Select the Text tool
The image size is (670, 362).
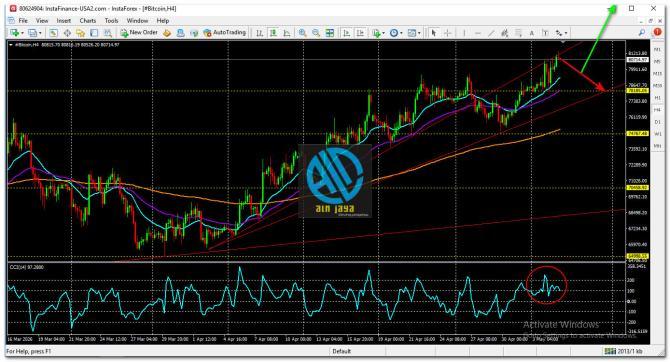532,33
